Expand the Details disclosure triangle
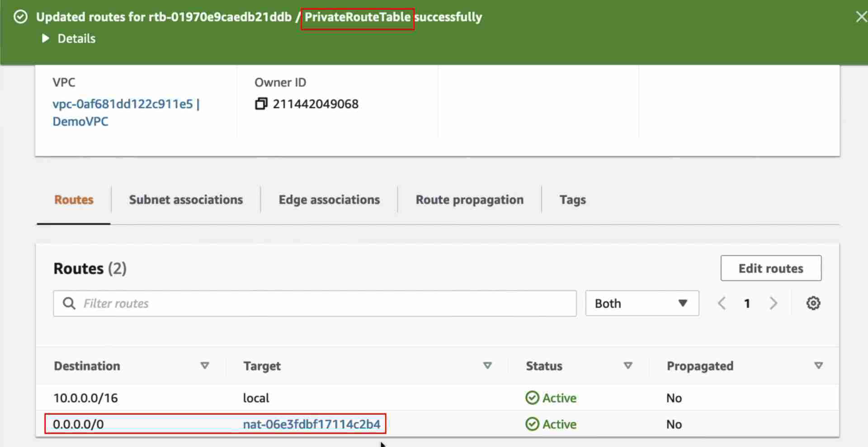The height and width of the screenshot is (447, 868). 45,38
